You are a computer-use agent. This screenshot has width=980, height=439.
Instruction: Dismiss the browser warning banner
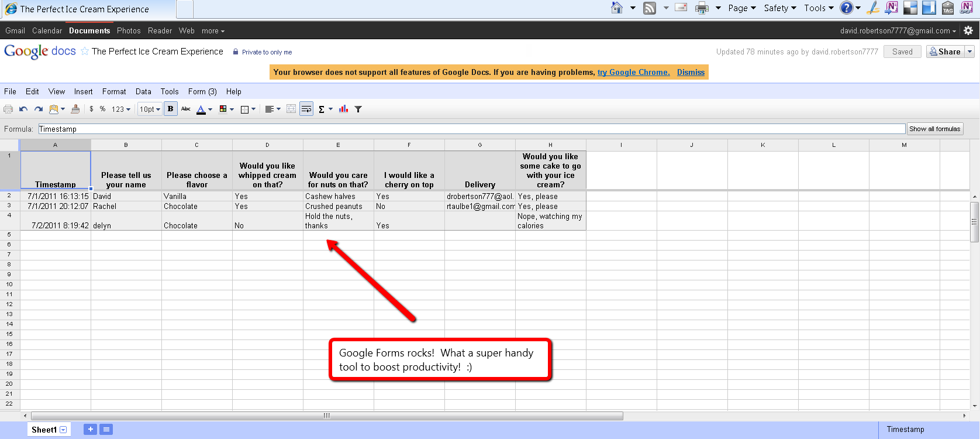pos(691,73)
